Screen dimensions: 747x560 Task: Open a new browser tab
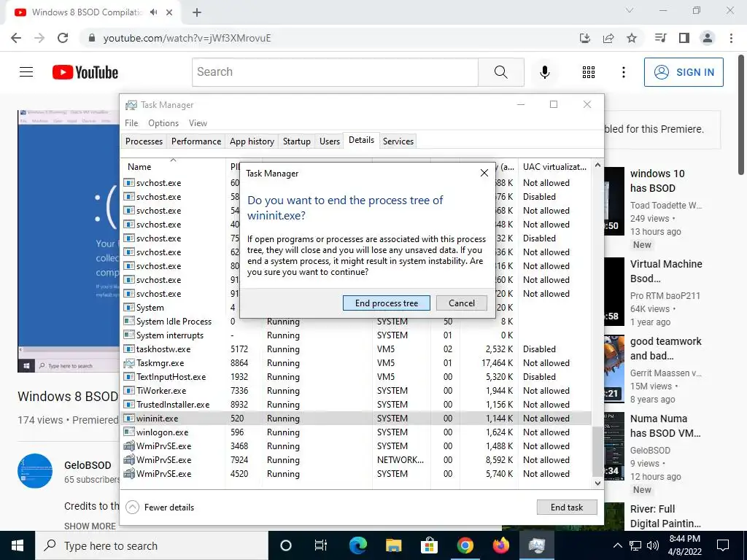click(197, 12)
